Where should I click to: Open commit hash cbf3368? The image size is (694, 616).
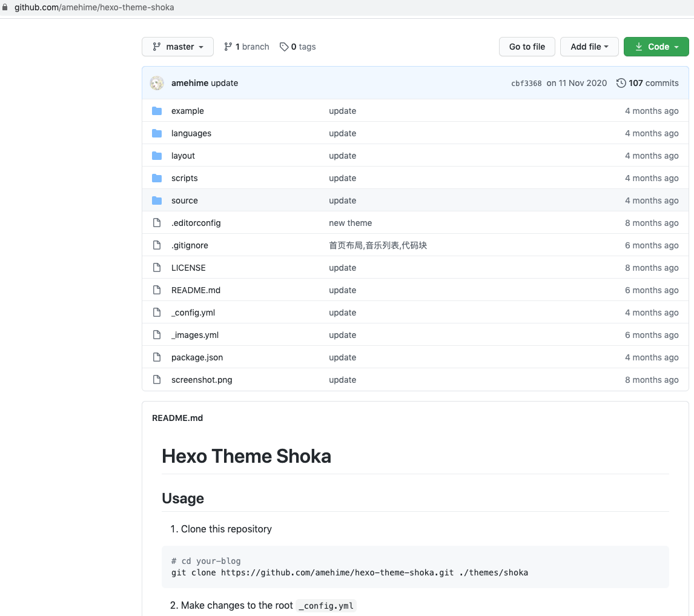526,83
